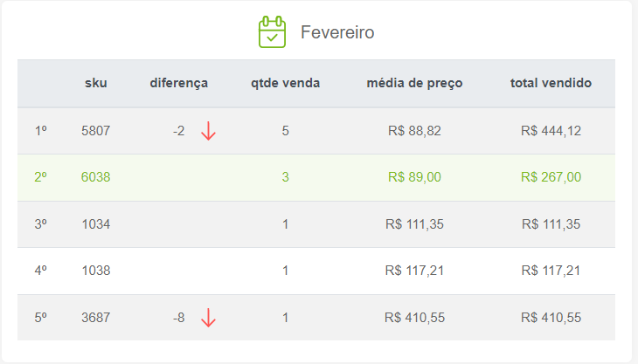Viewport: 638px width, 364px height.
Task: Click the total vendido column header
Action: [551, 83]
